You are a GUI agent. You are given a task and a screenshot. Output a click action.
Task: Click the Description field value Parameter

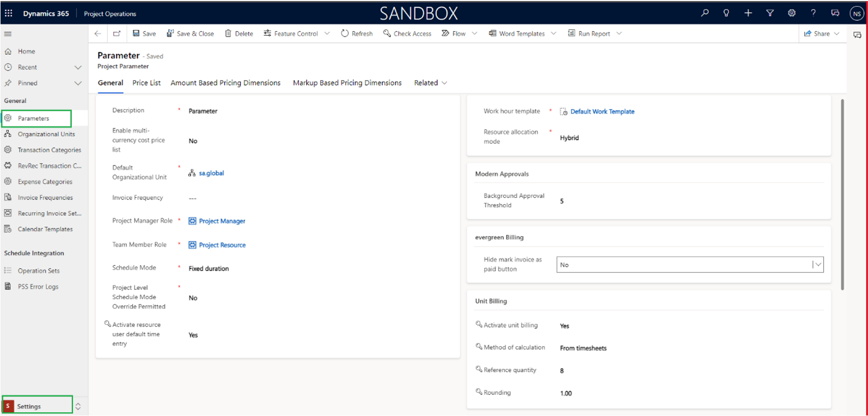coord(203,111)
